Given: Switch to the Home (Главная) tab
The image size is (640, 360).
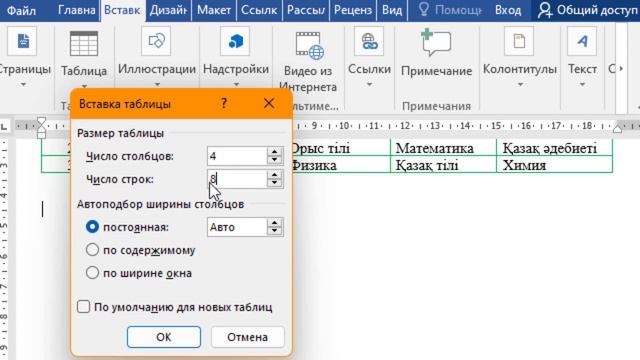Looking at the screenshot, I should coord(76,10).
